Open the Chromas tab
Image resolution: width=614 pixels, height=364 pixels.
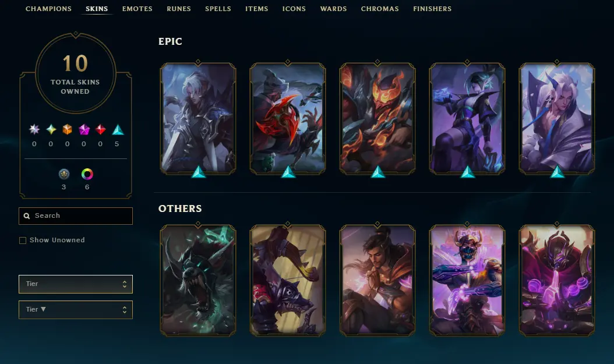click(380, 9)
